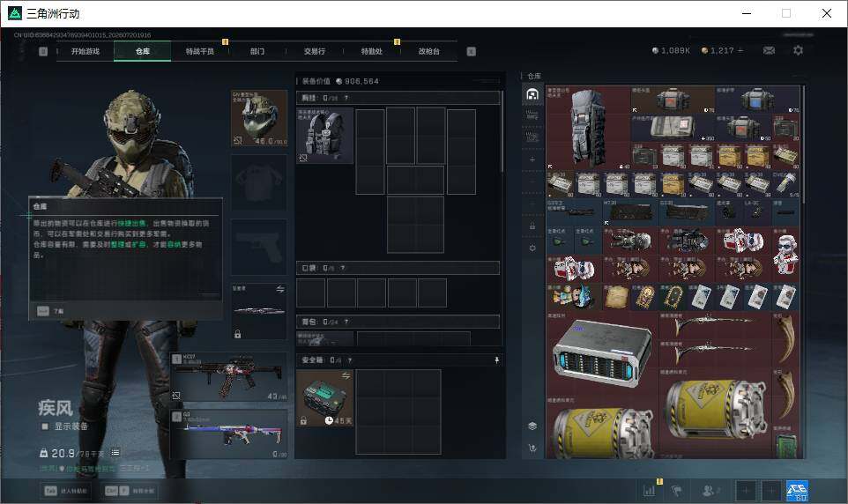Open the mail envelope icon
This screenshot has height=504, width=848.
click(769, 50)
